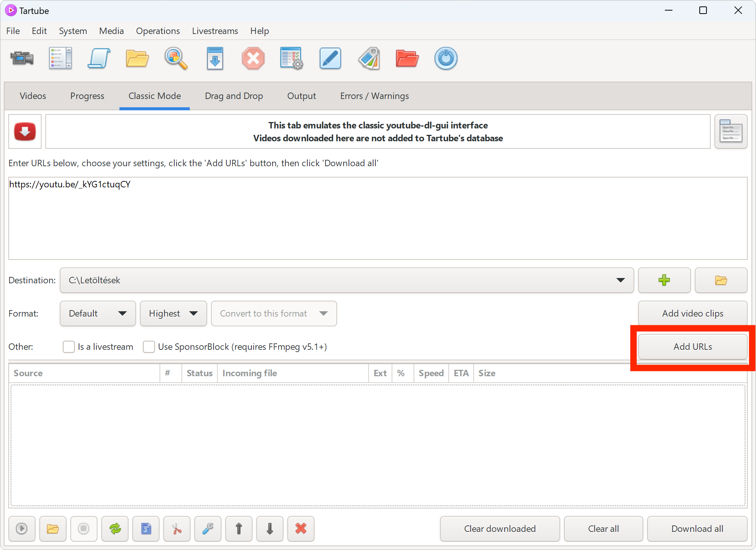
Task: Open the File menu
Action: 13,31
